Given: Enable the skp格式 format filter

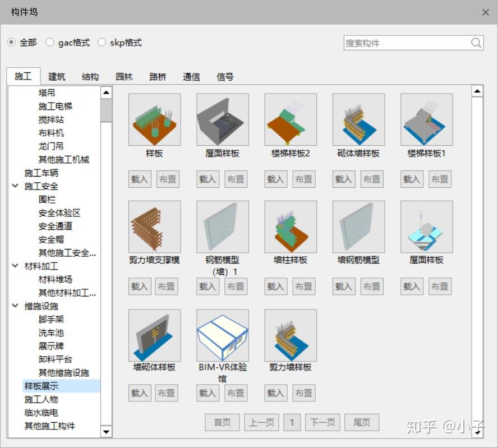Looking at the screenshot, I should coord(102,42).
